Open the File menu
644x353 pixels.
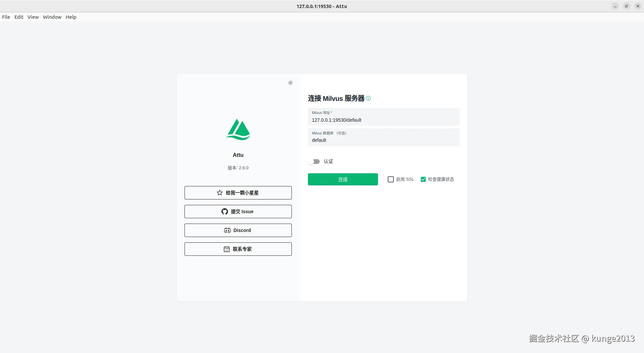click(x=6, y=17)
